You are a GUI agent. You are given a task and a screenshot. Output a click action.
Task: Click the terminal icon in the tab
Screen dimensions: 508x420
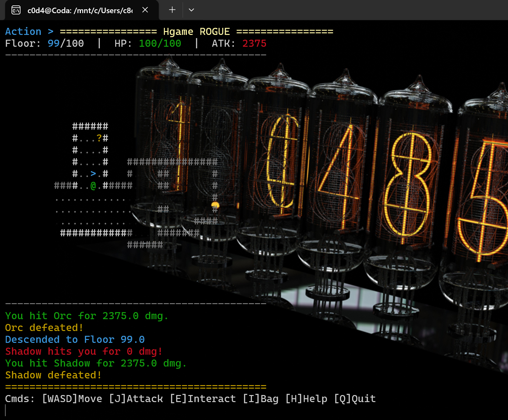(16, 10)
